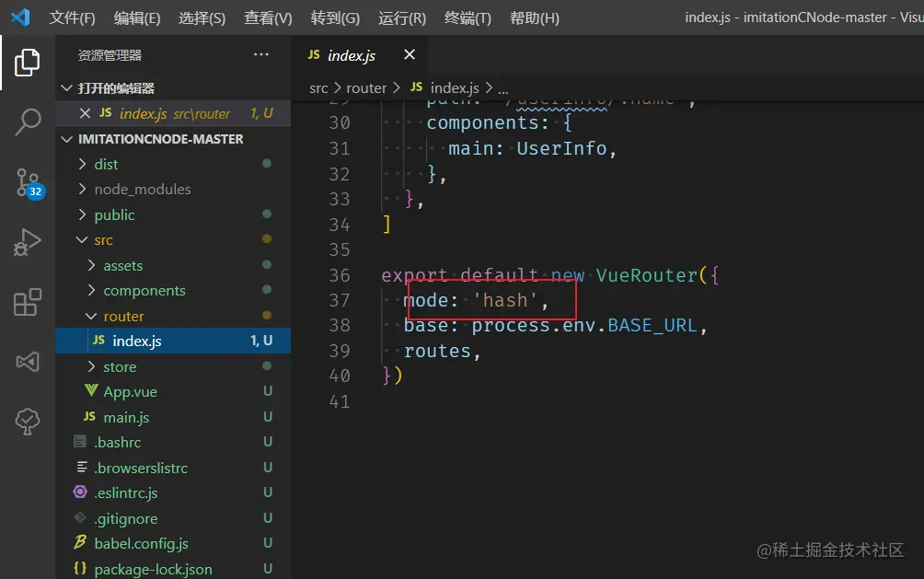
Task: Open the Extensions view
Action: [x=27, y=302]
